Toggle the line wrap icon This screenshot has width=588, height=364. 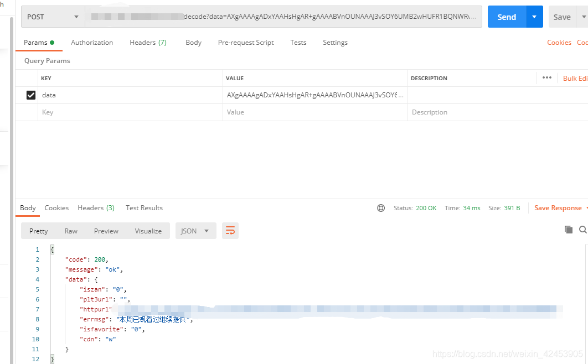[230, 231]
